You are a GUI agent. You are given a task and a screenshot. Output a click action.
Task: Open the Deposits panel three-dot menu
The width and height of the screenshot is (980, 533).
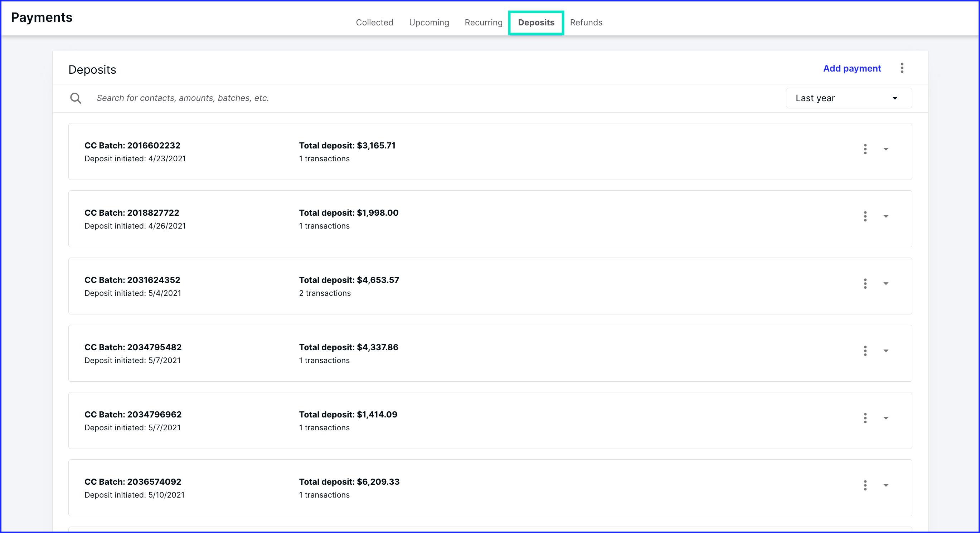click(902, 68)
